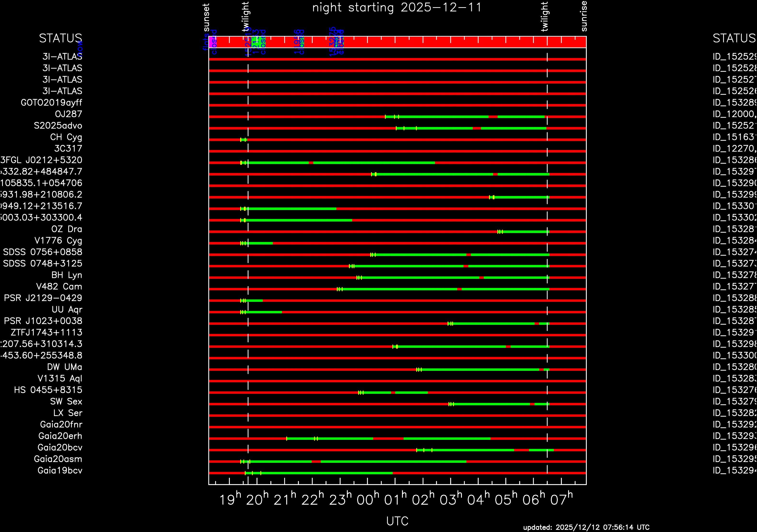
Task: Click the Gaia20erh target label
Action: coord(60,436)
